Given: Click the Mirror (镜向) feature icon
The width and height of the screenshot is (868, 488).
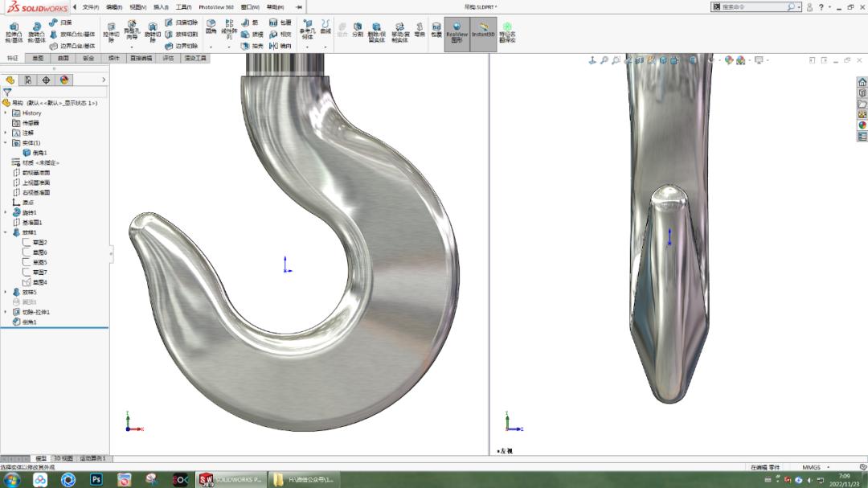Looking at the screenshot, I should pyautogui.click(x=272, y=46).
